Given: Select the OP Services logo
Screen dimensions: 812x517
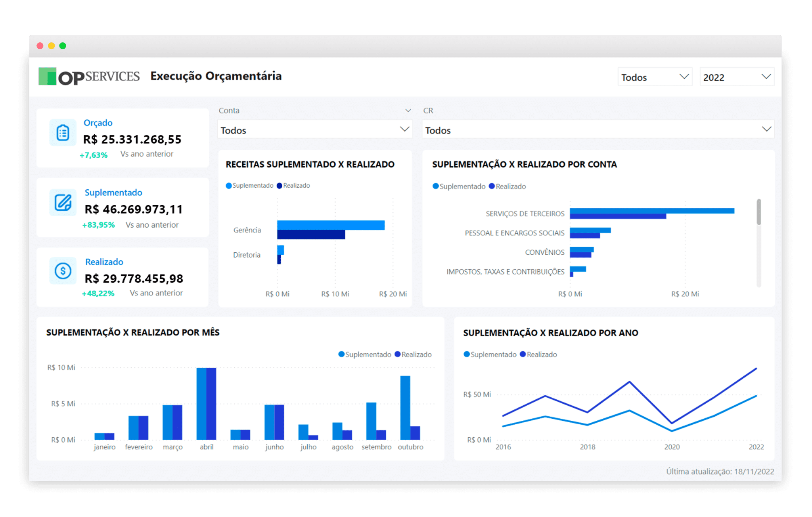Looking at the screenshot, I should coord(89,76).
